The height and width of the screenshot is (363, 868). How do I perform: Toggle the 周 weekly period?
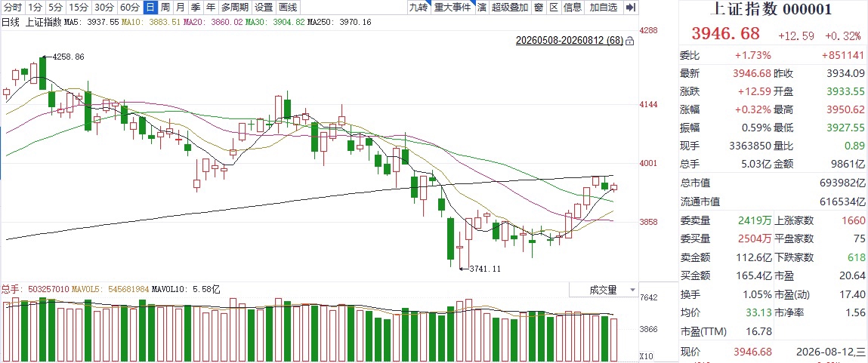point(165,8)
